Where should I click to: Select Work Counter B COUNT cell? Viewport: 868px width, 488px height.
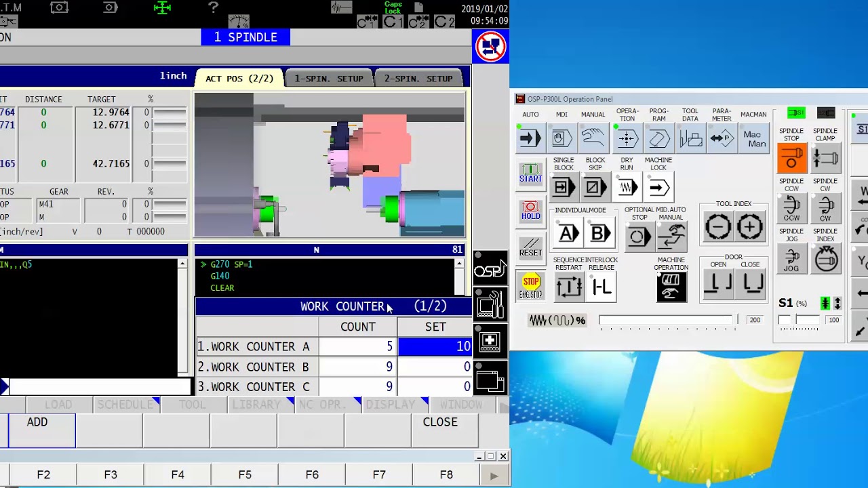pyautogui.click(x=357, y=367)
